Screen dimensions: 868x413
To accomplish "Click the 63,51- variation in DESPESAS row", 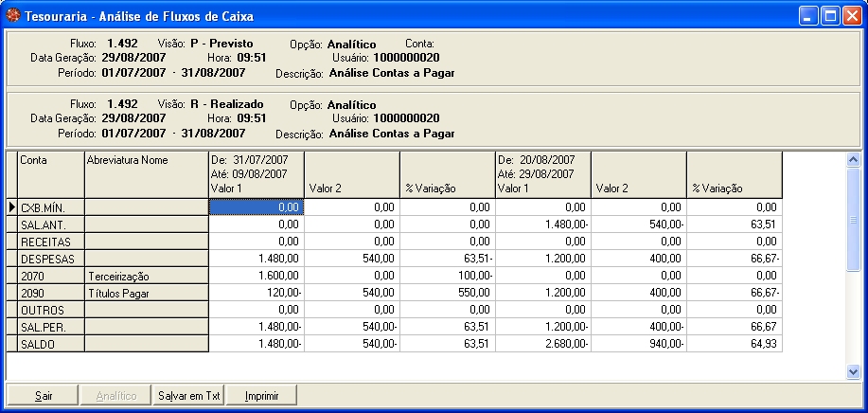I will click(448, 260).
